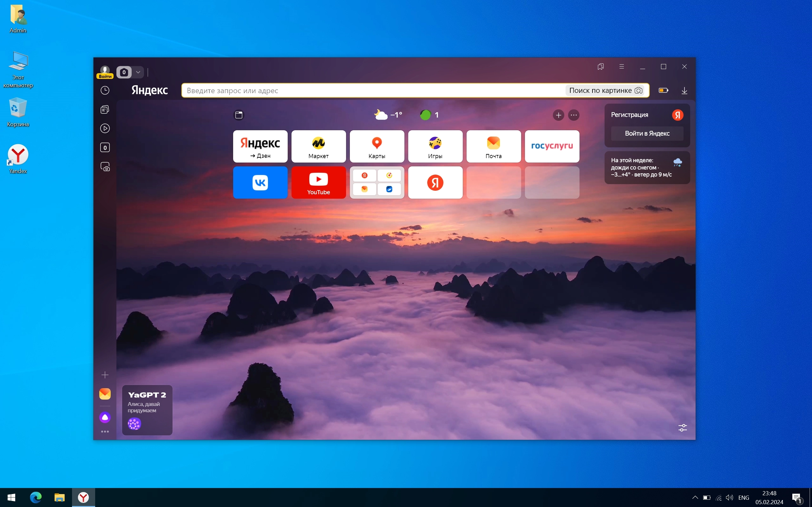Screen dimensions: 812x507
Task: Open the YouTube tile
Action: coord(318,183)
